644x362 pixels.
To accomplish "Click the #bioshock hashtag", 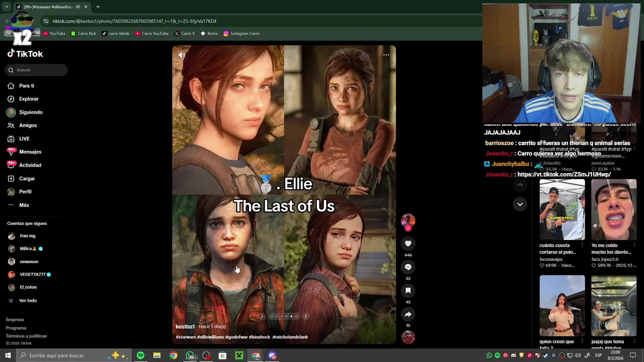I will point(260,337).
